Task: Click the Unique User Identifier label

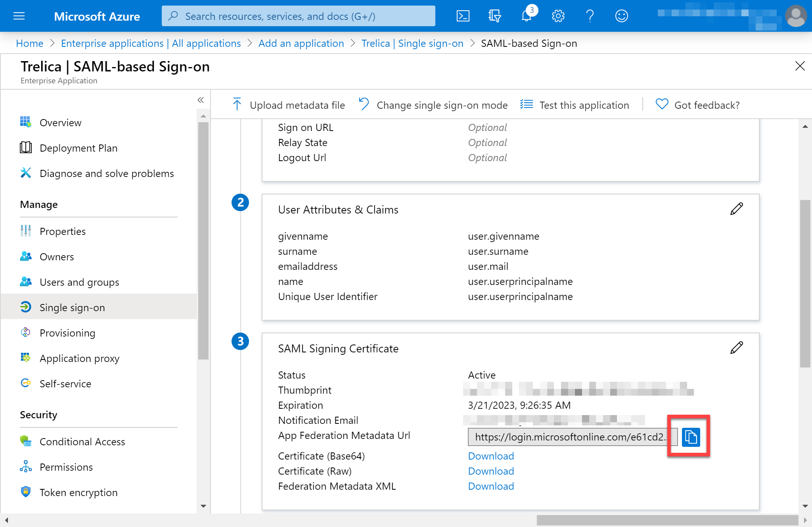Action: (327, 296)
